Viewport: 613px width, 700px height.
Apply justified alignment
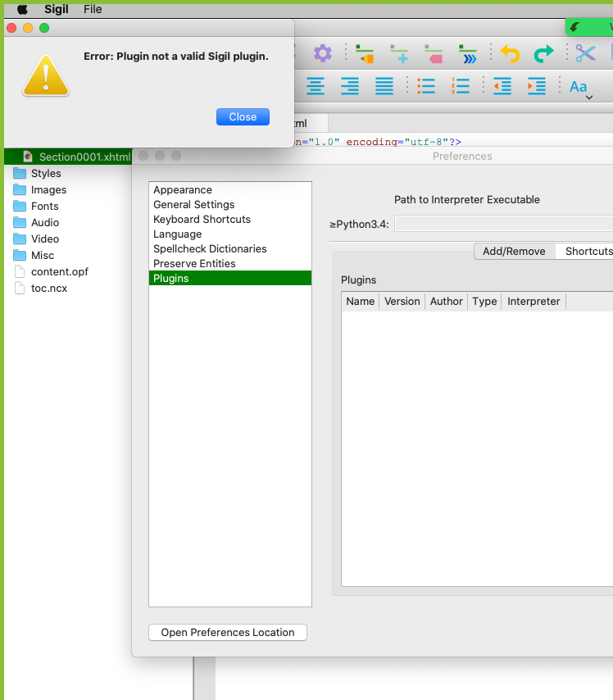click(384, 86)
